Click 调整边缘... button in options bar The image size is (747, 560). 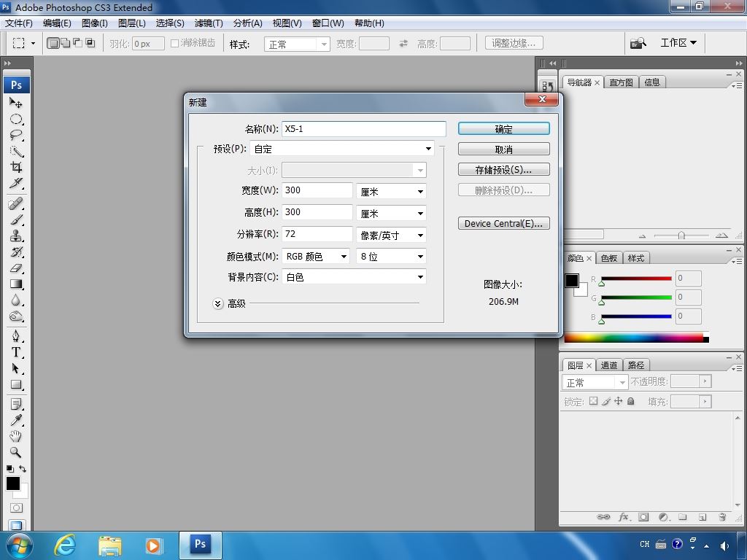pyautogui.click(x=514, y=43)
